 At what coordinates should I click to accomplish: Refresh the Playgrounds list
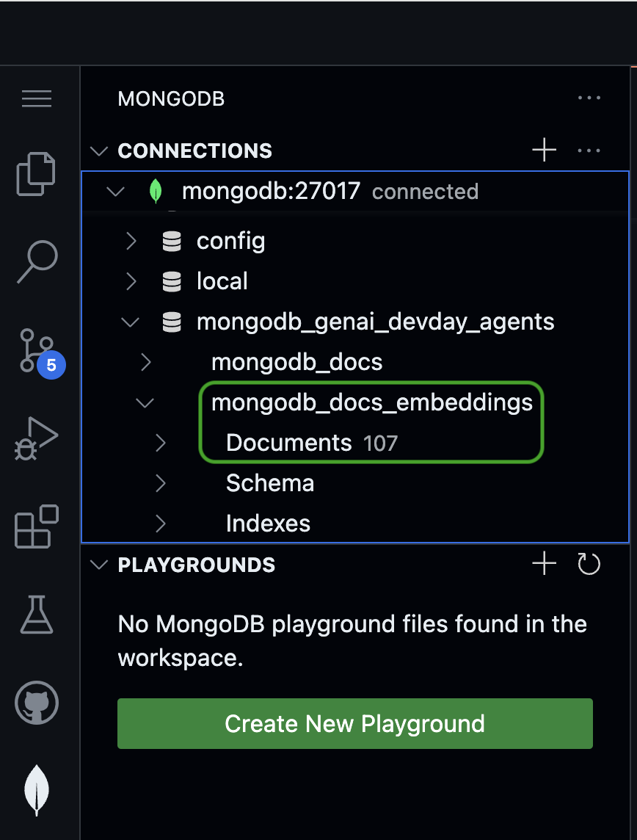point(589,564)
